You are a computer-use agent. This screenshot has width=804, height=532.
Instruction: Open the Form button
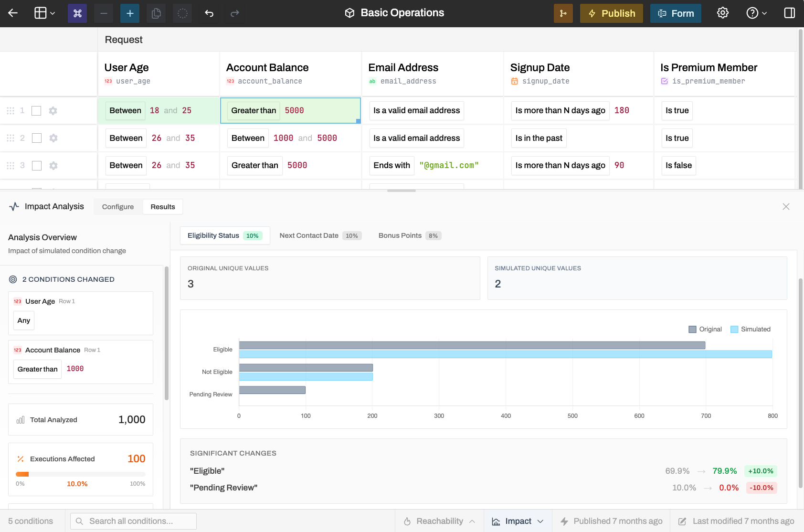click(x=676, y=13)
